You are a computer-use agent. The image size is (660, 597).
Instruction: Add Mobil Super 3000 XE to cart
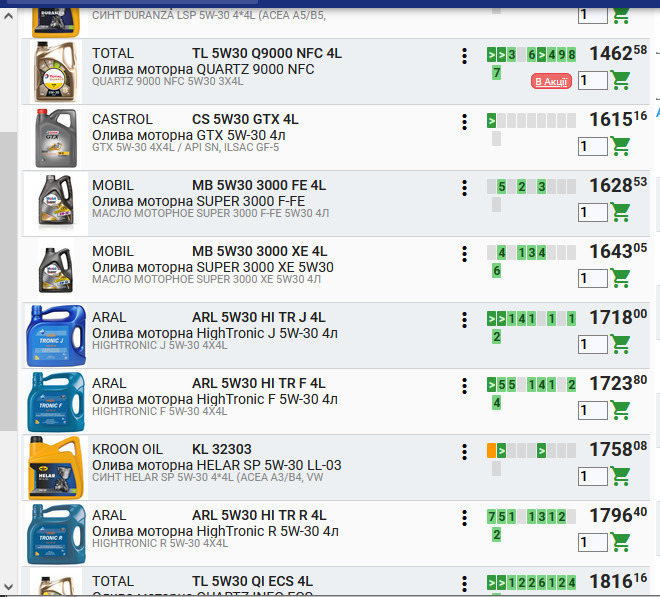point(620,279)
